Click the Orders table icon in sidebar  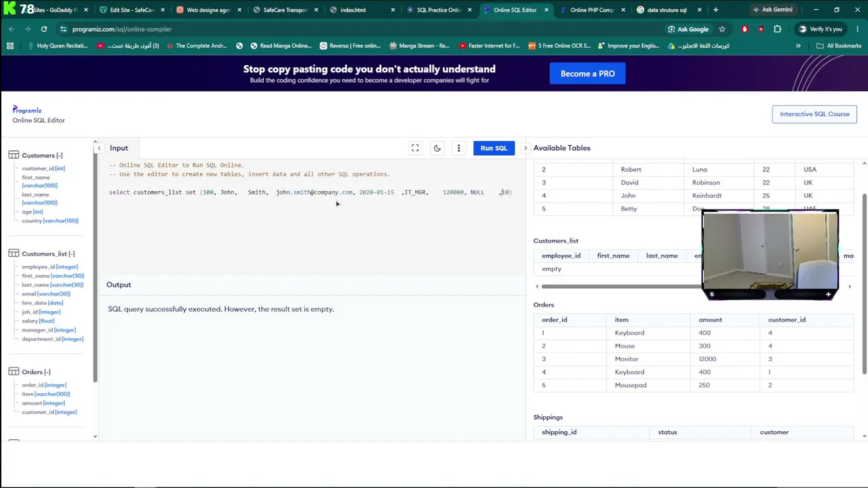point(14,371)
